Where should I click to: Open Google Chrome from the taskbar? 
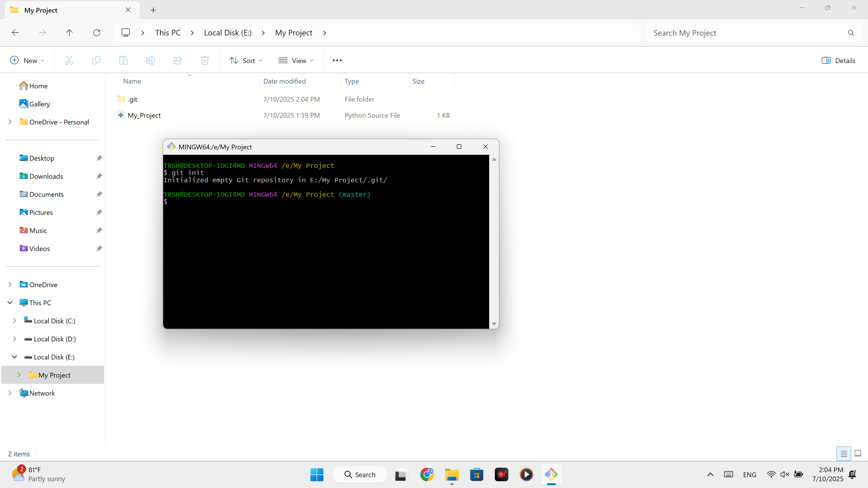coord(427,474)
